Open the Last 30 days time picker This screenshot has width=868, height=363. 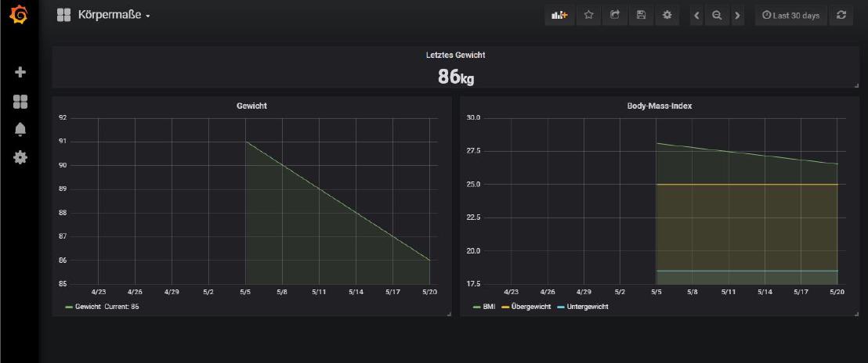point(791,16)
